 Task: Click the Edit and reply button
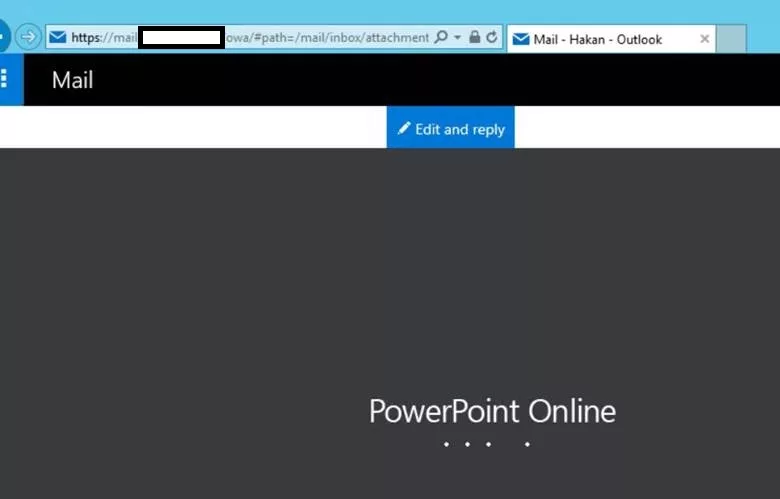[451, 127]
